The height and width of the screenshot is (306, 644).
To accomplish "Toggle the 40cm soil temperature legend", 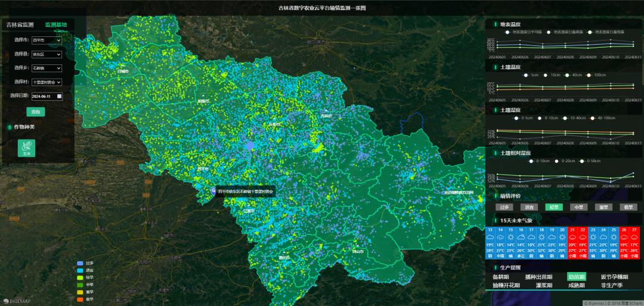I will click(573, 75).
